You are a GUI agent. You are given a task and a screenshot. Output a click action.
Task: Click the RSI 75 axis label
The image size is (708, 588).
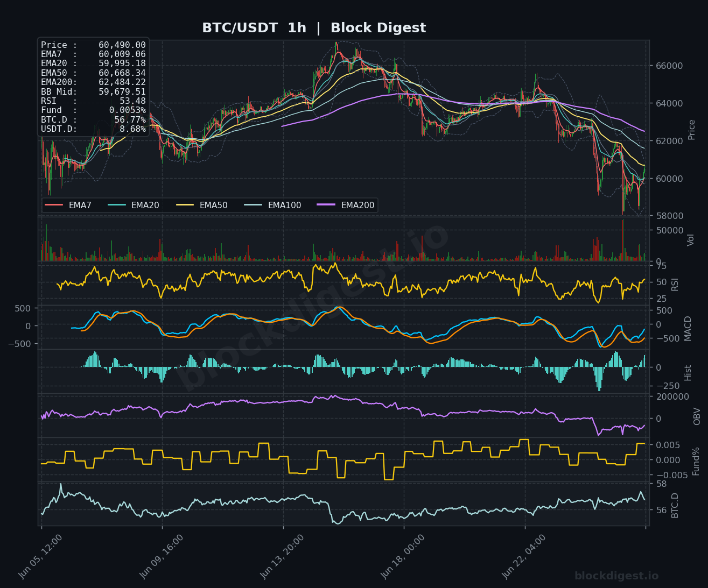click(661, 266)
